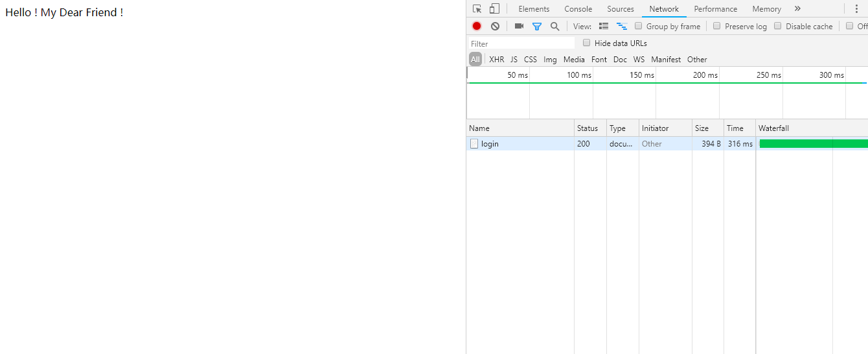Toggle the device toolbar icon
This screenshot has height=354, width=868.
[x=494, y=9]
